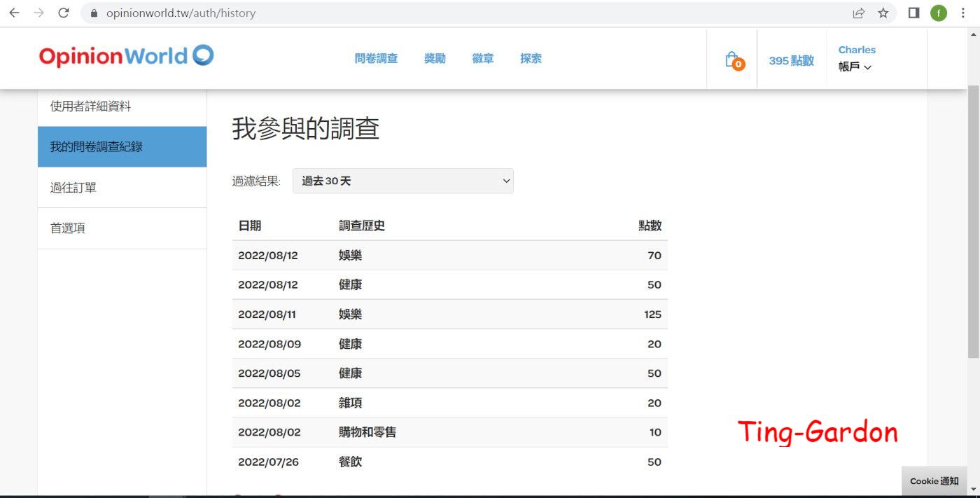980x498 pixels.
Task: Go to the 獎勵 rewards page
Action: (435, 59)
